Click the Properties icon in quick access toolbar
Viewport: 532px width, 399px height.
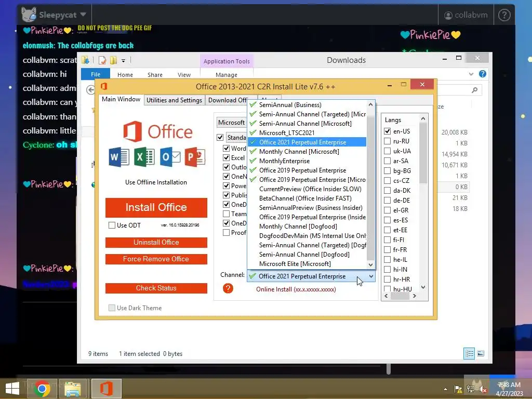[x=102, y=60]
